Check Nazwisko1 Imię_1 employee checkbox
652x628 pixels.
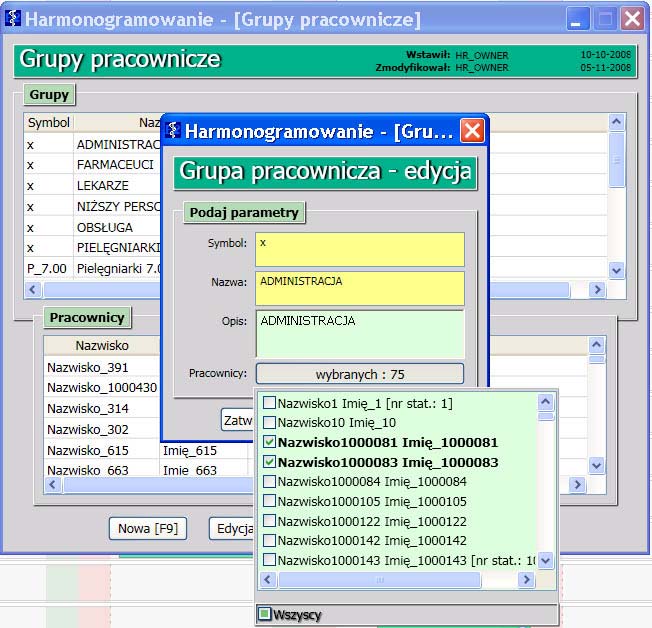tap(269, 403)
